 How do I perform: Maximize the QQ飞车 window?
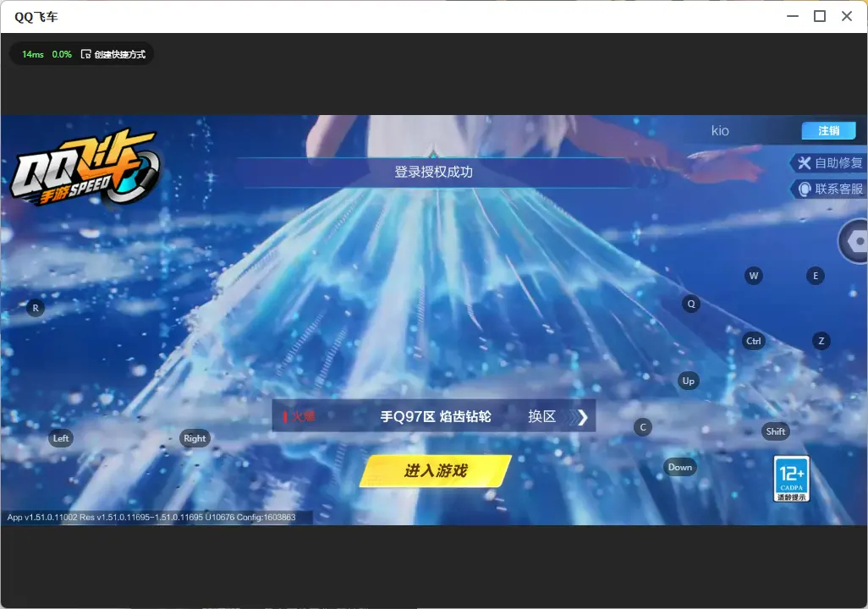coord(820,16)
